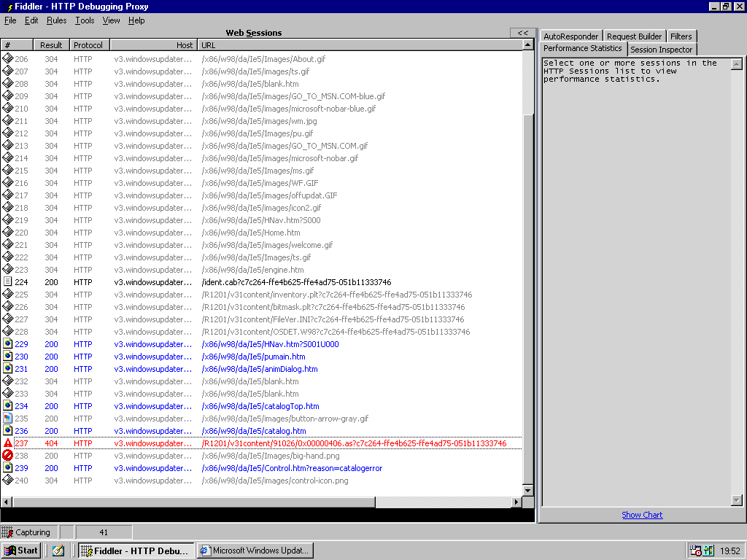Collapse the panel with the << button
Image resolution: width=747 pixels, height=560 pixels.
point(522,33)
